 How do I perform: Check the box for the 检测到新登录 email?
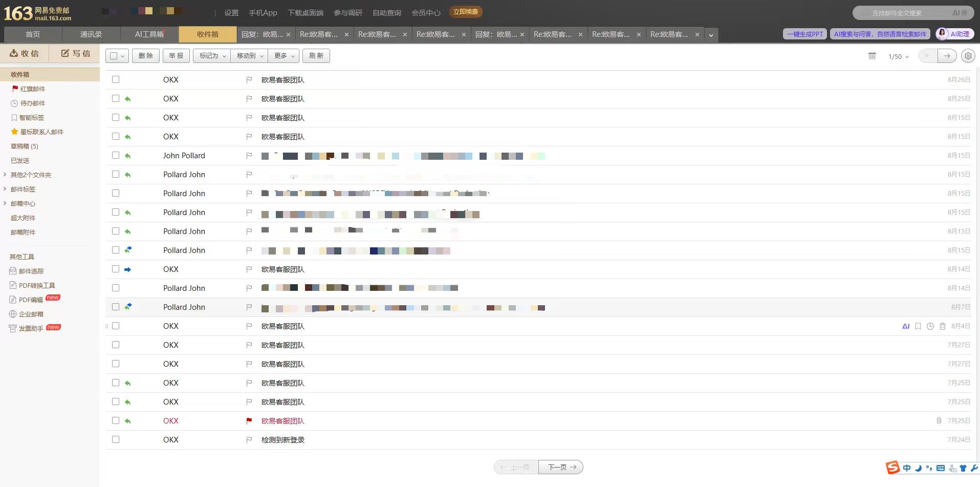coord(116,439)
